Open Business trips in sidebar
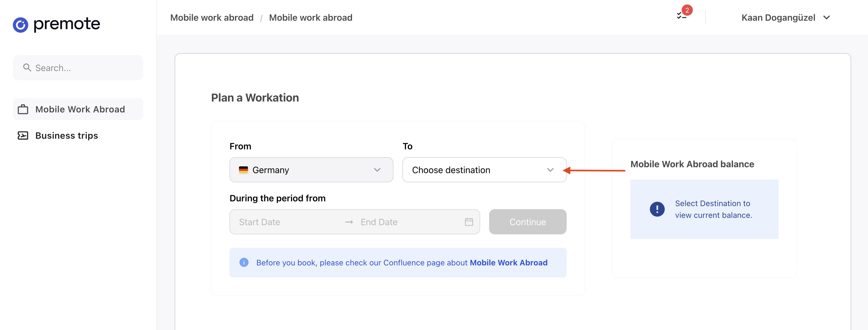Screen dimensions: 868x330 pos(67,135)
